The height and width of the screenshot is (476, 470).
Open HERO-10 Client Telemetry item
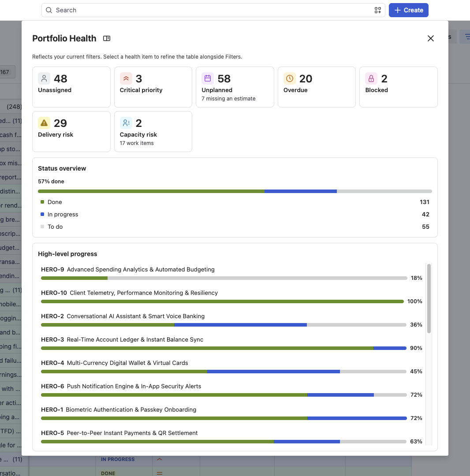(x=129, y=293)
